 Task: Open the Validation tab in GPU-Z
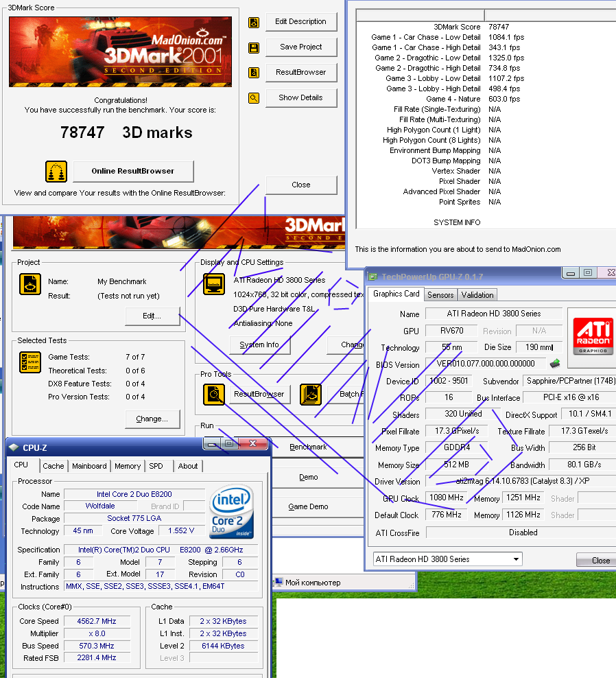[x=477, y=295]
